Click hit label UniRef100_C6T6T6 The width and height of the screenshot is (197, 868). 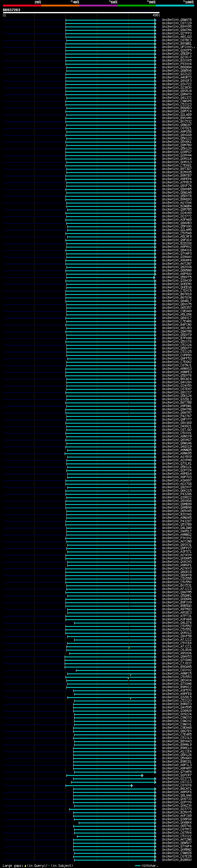pyautogui.click(x=177, y=785)
